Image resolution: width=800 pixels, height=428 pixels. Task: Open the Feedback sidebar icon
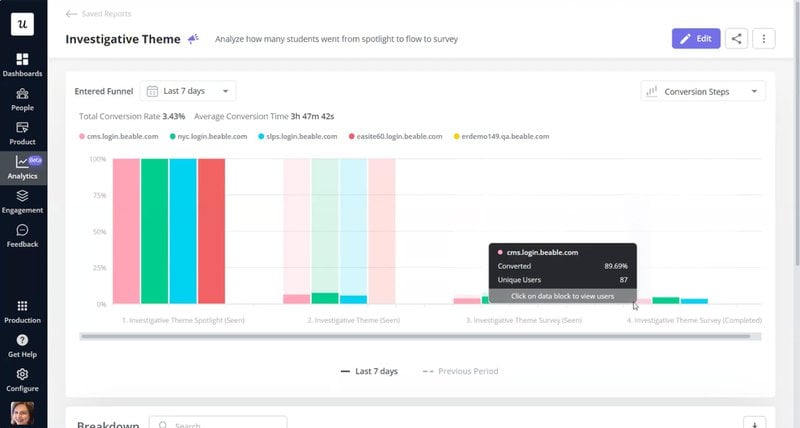pos(22,235)
